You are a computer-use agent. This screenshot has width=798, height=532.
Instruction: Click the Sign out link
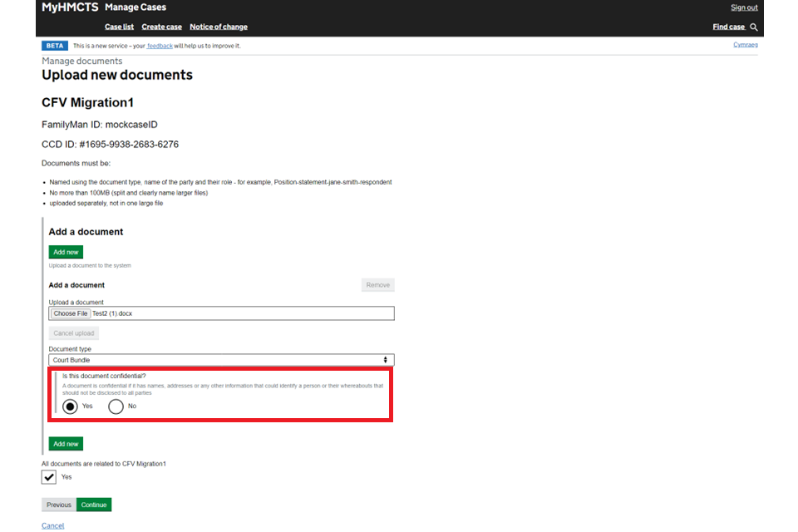tap(744, 7)
